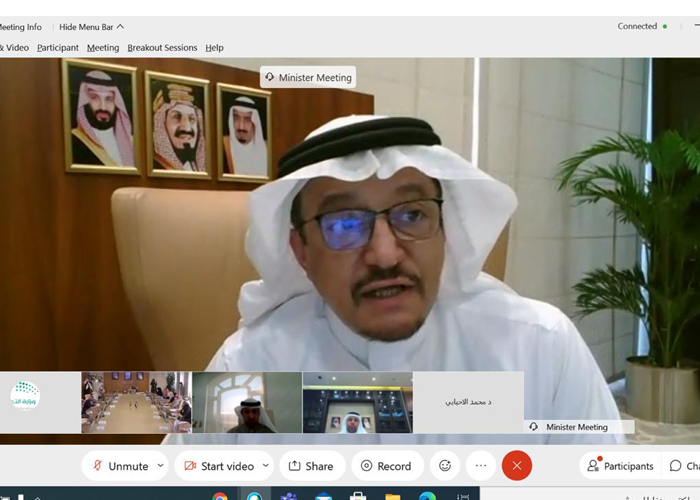Open the Help menu

(214, 48)
